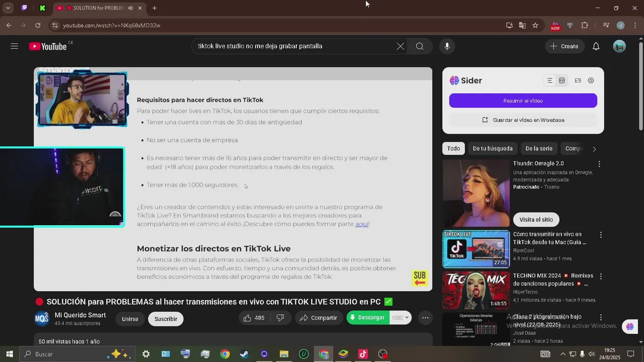Open options for Thundr: Omegle 2.0 ad
Screen dimensions: 644x362
pyautogui.click(x=599, y=164)
